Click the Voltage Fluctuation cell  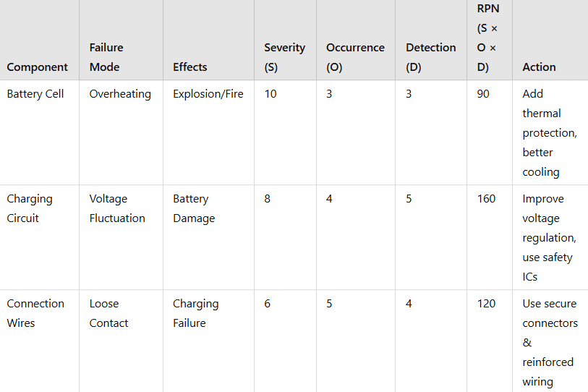tap(117, 208)
